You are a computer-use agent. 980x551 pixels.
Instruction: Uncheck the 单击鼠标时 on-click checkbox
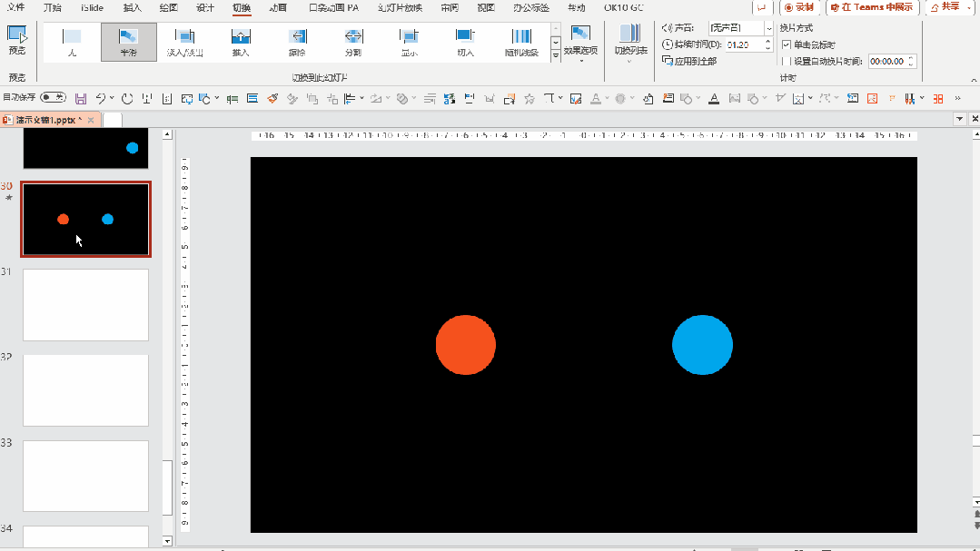pyautogui.click(x=787, y=45)
